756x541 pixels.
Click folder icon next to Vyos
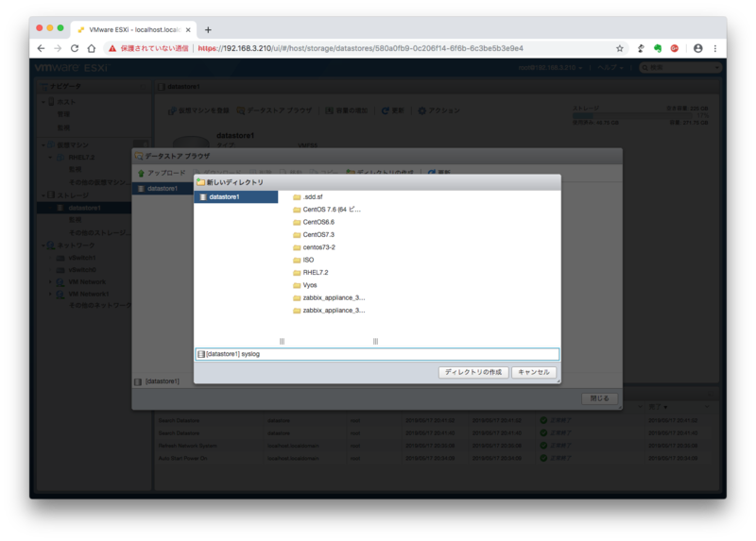click(297, 285)
